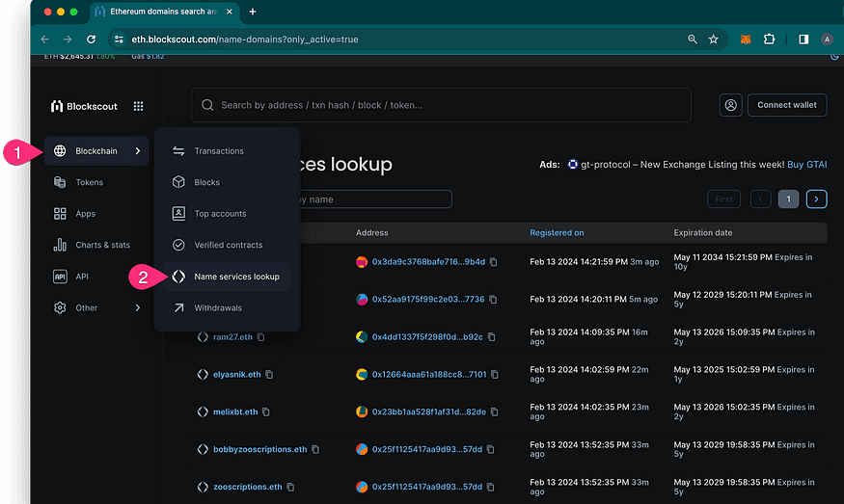Open the MetaMask fox extension

tap(746, 40)
